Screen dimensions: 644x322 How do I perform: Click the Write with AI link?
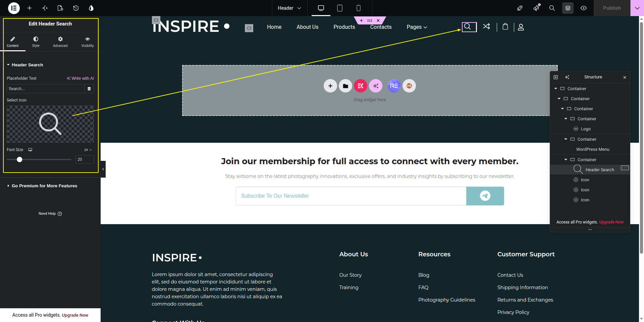(x=80, y=78)
